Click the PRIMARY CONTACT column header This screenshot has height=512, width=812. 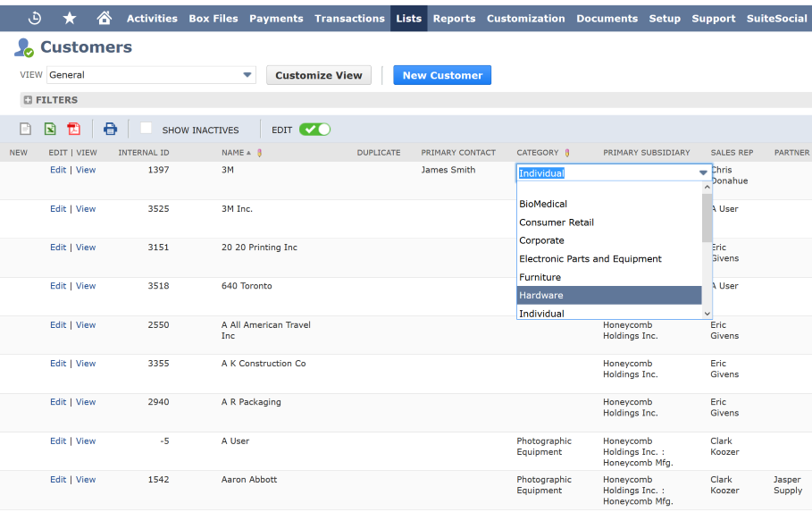(x=458, y=153)
